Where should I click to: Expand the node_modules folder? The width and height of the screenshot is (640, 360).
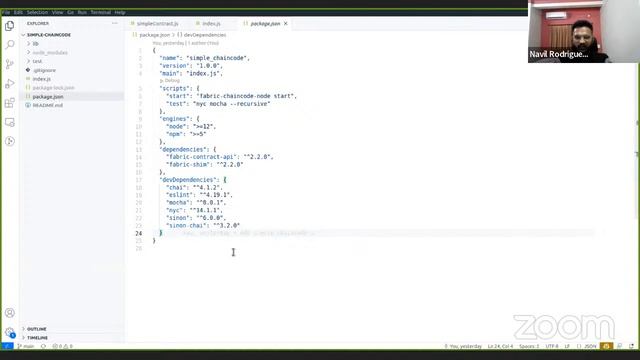(x=50, y=53)
